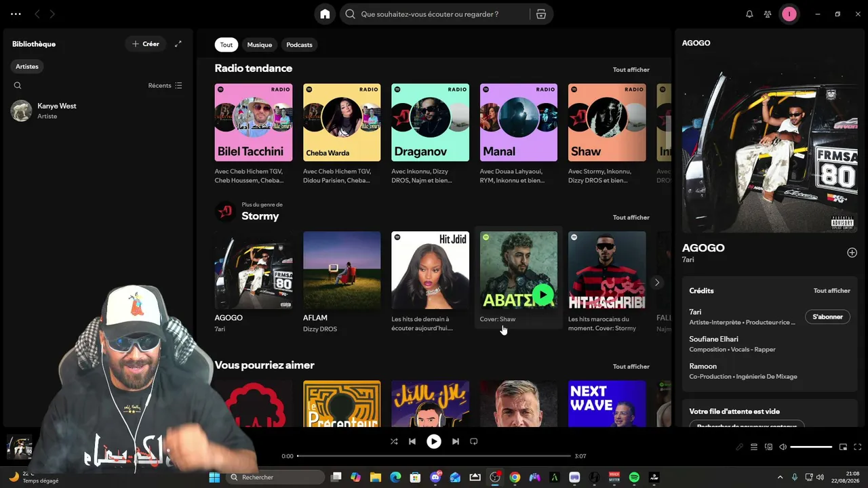Click the track progress bar
This screenshot has height=488, width=868.
(x=434, y=456)
